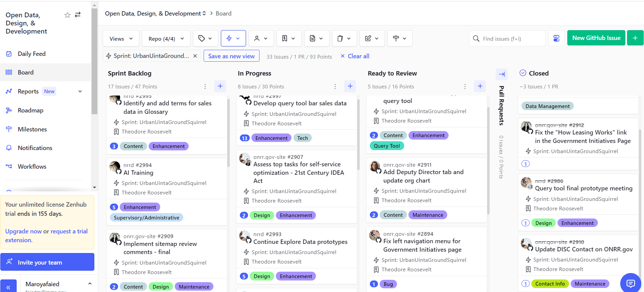The height and width of the screenshot is (292, 644).
Task: Expand the Repo (4/4) dropdown
Action: point(166,39)
